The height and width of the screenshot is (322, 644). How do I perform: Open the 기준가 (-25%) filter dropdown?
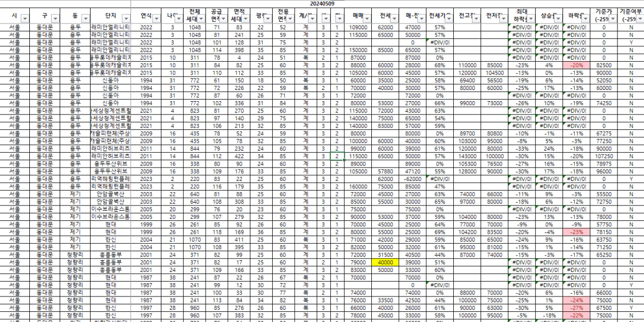(612, 19)
